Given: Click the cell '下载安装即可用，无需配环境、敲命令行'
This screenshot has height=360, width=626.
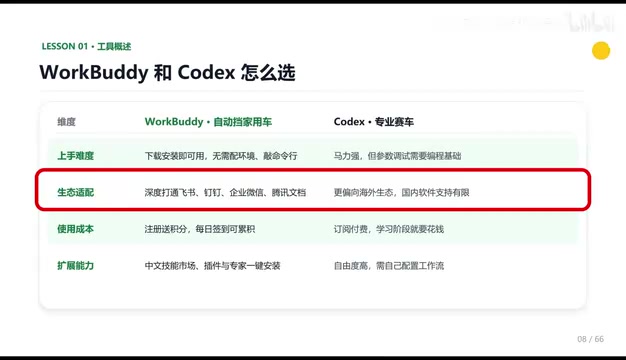Looking at the screenshot, I should [221, 156].
